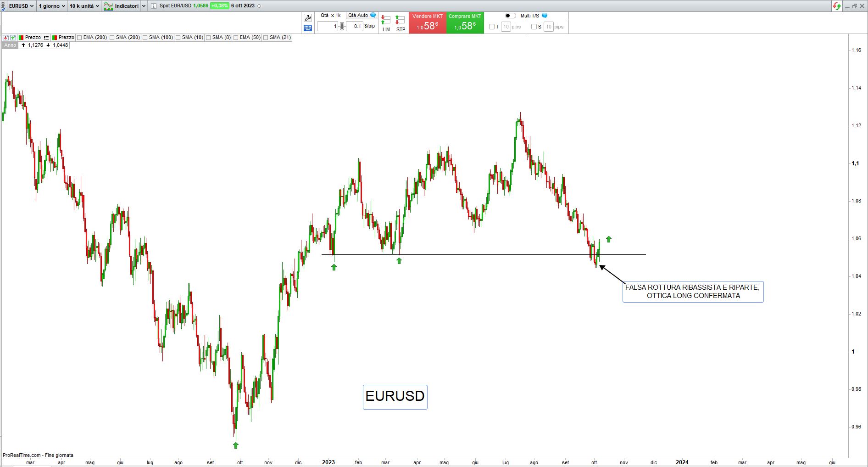The width and height of the screenshot is (868, 467).
Task: Click the quantity chain link icon
Action: pyautogui.click(x=342, y=27)
